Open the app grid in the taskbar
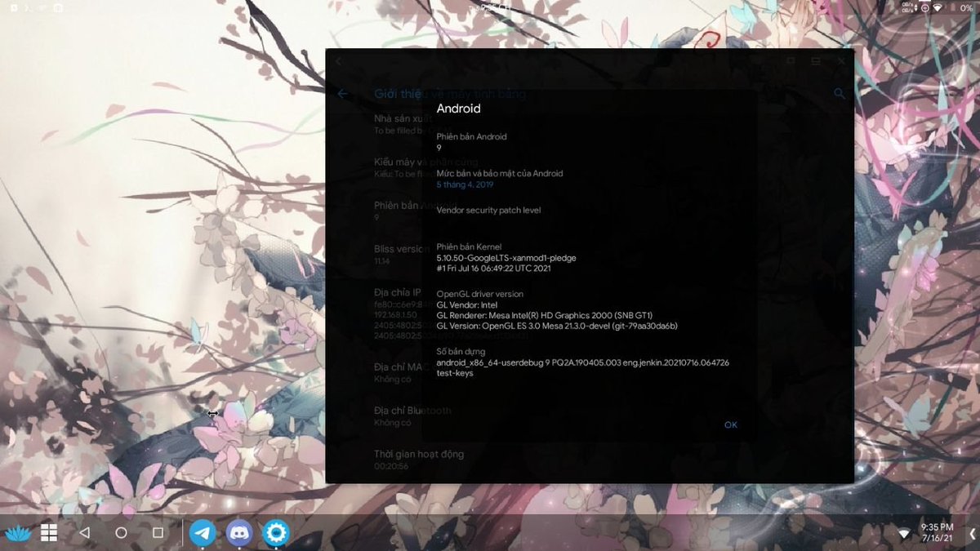This screenshot has height=551, width=980. (x=49, y=533)
